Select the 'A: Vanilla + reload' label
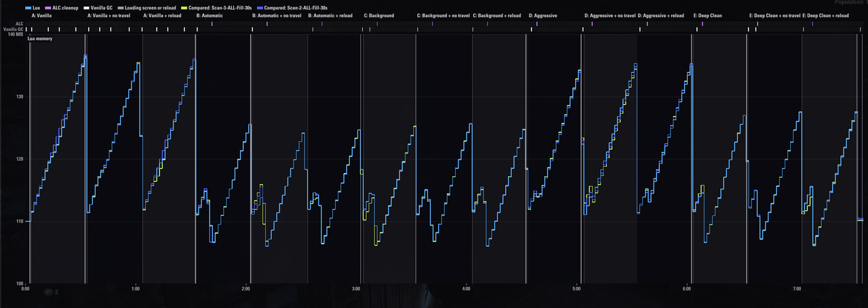This screenshot has height=308, width=868. click(x=162, y=15)
